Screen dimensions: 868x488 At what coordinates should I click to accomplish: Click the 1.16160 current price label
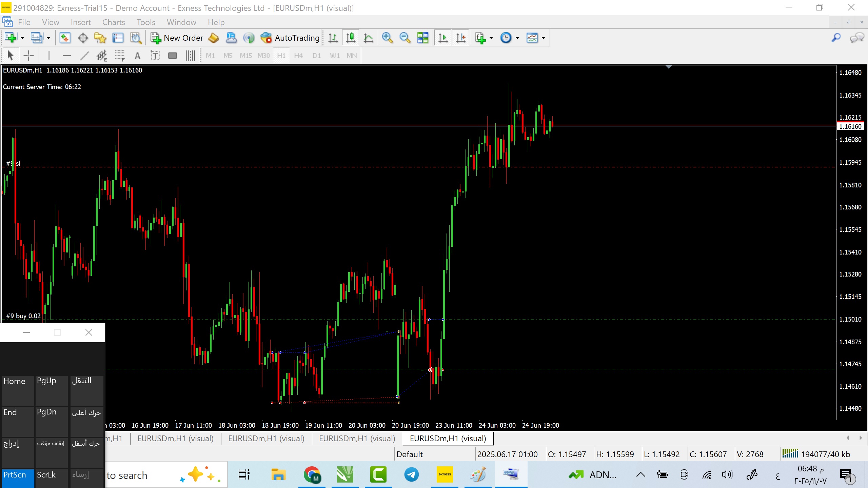[850, 126]
